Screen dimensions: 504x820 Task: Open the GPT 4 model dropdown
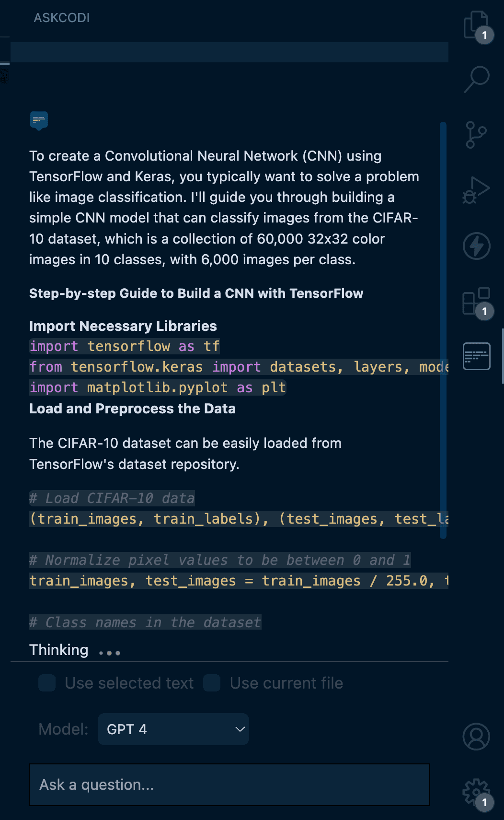(x=173, y=729)
